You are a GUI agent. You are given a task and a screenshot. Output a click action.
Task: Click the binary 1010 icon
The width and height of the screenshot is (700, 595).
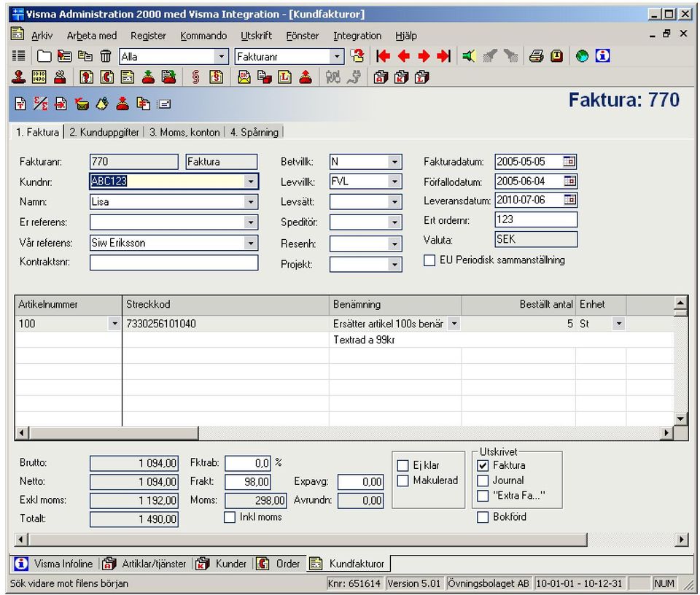coord(39,77)
